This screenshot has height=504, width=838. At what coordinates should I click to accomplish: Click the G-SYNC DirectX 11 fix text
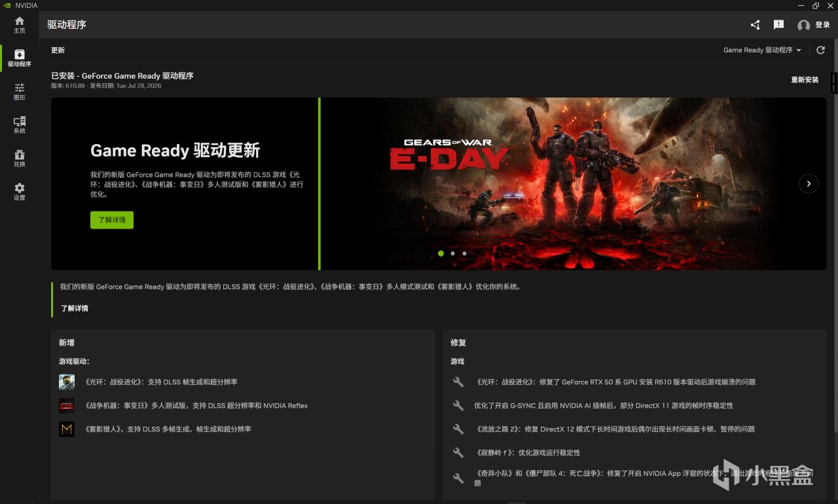604,406
